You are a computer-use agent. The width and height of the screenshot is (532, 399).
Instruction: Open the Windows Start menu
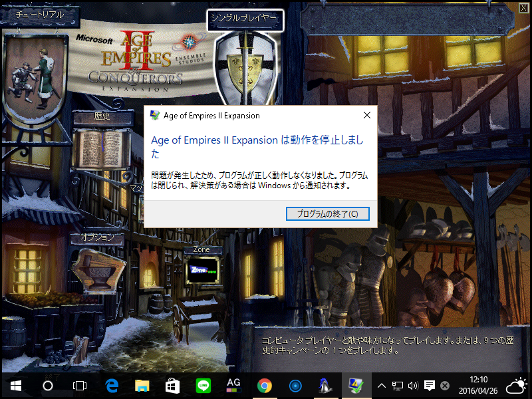pyautogui.click(x=16, y=385)
